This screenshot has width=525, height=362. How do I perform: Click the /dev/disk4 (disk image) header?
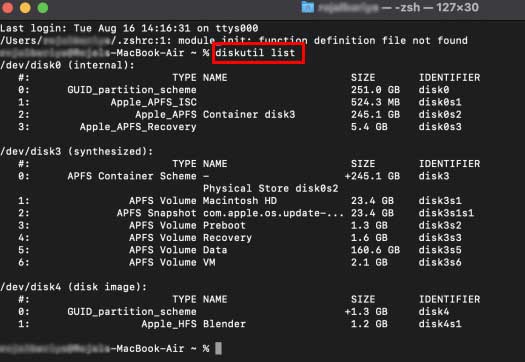pyautogui.click(x=74, y=287)
